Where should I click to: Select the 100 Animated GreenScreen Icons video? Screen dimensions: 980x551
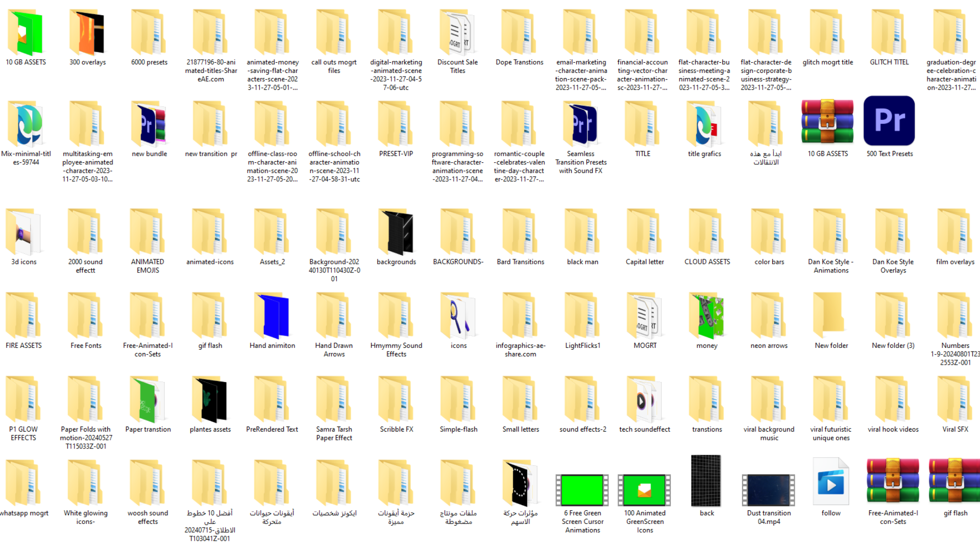(644, 489)
